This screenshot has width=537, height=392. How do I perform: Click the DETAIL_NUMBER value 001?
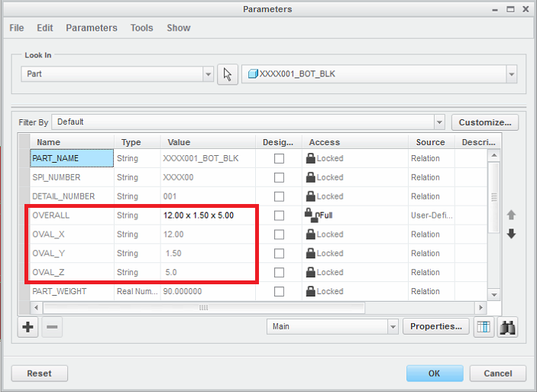208,196
